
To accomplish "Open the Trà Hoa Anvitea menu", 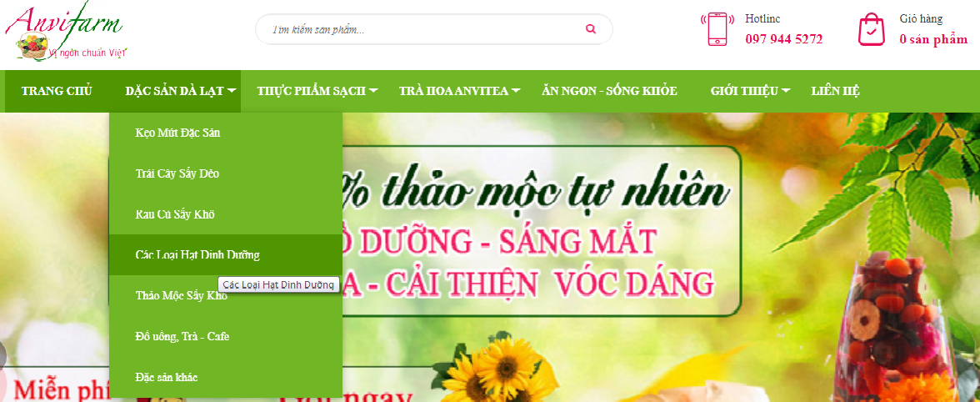I will (x=453, y=91).
